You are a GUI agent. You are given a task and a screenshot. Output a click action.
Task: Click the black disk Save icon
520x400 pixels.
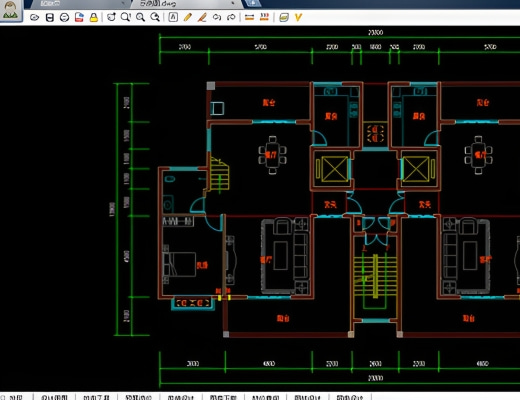(x=50, y=17)
